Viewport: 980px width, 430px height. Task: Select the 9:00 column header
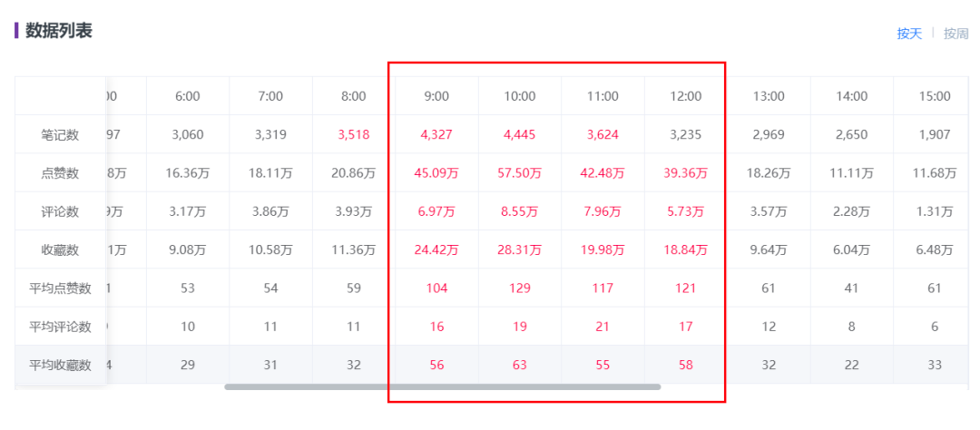(436, 96)
